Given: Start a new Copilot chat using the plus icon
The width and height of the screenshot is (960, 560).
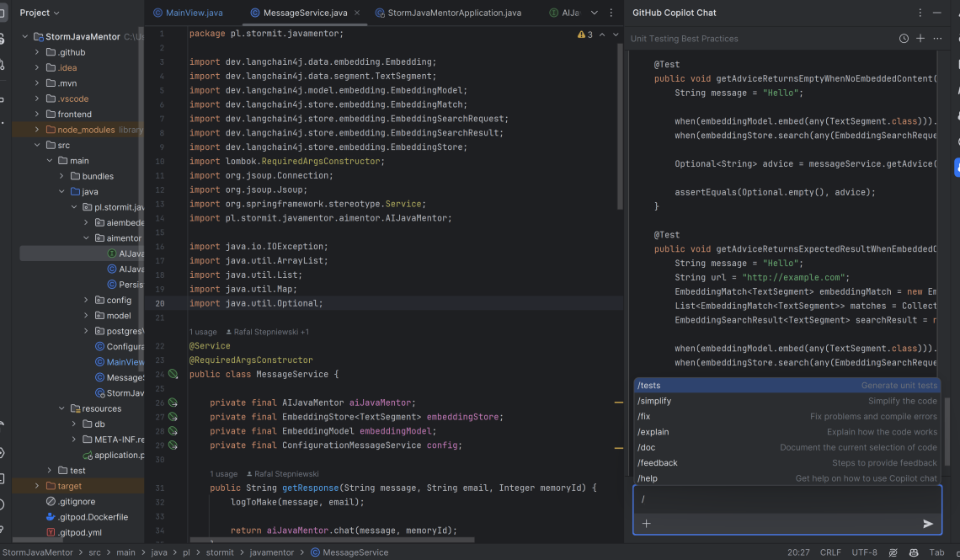Looking at the screenshot, I should pyautogui.click(x=920, y=39).
